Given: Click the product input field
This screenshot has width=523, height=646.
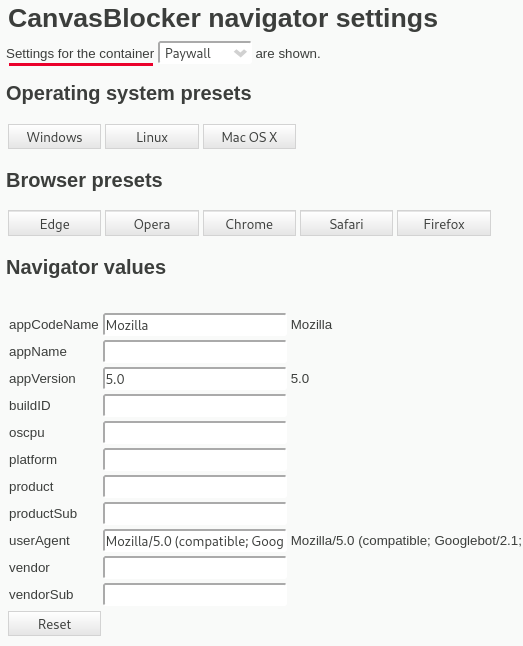Looking at the screenshot, I should click(x=195, y=487).
